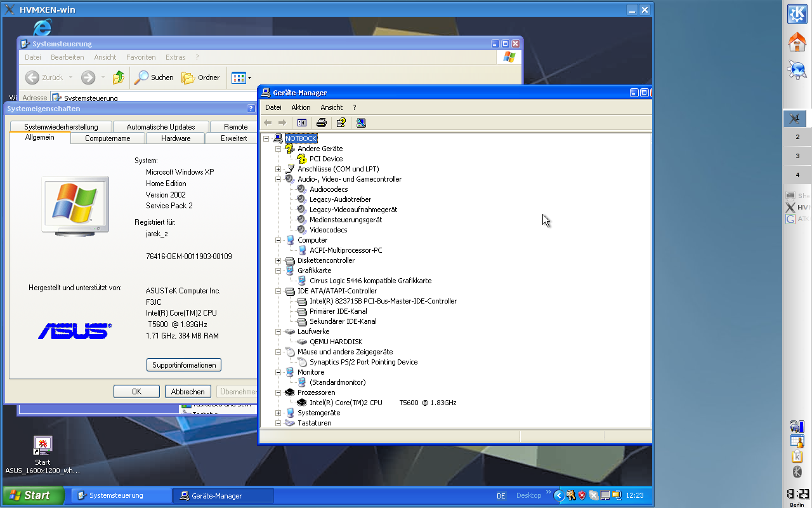Image resolution: width=812 pixels, height=508 pixels.
Task: Click the show/hide console tree icon
Action: 302,123
